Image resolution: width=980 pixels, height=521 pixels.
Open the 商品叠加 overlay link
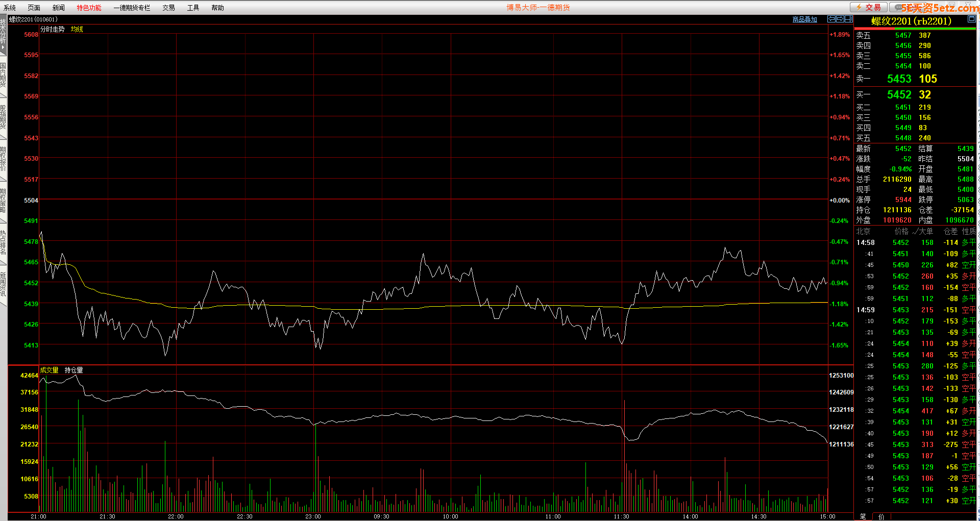[804, 19]
